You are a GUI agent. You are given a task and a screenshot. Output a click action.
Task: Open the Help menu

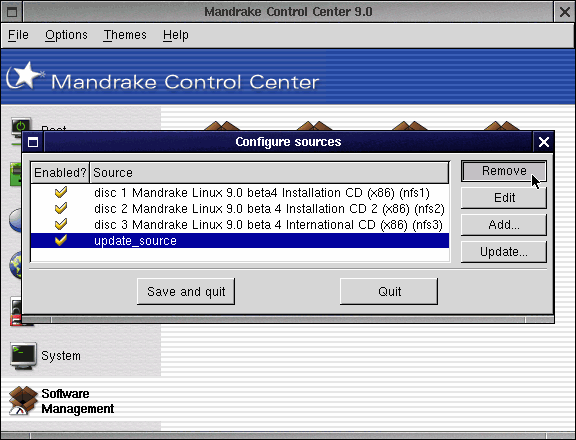click(176, 35)
